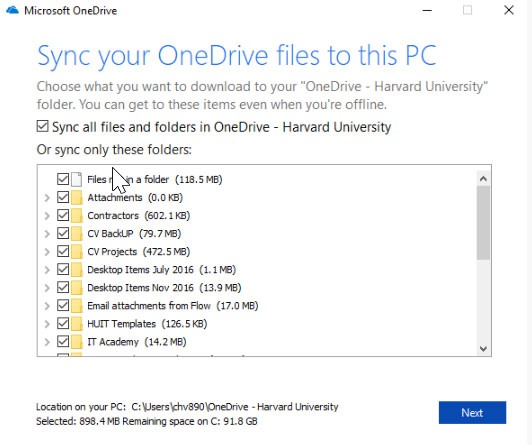Select IT Academy (14.2 MB) label
Viewport: 532px width, 445px height.
137,342
